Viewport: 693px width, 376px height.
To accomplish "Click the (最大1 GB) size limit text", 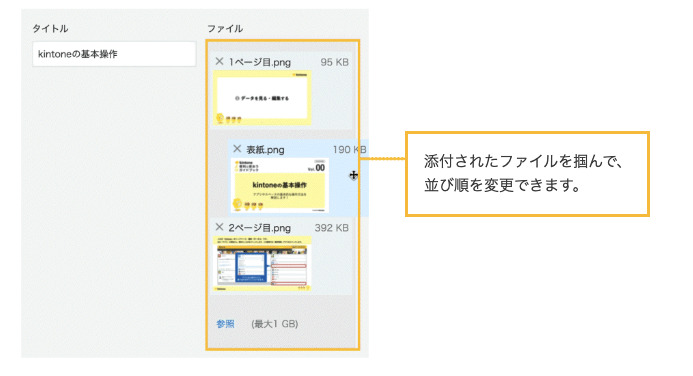I will coord(274,324).
